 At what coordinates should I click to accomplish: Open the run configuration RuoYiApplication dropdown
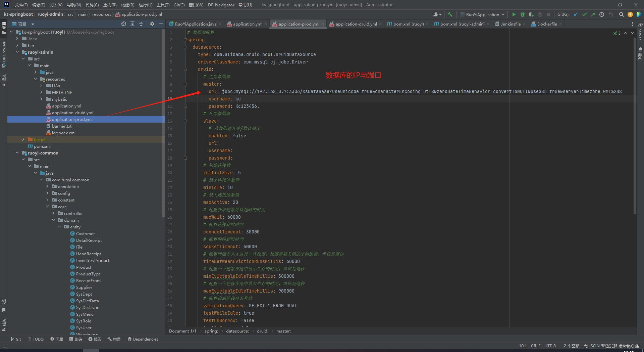[482, 14]
